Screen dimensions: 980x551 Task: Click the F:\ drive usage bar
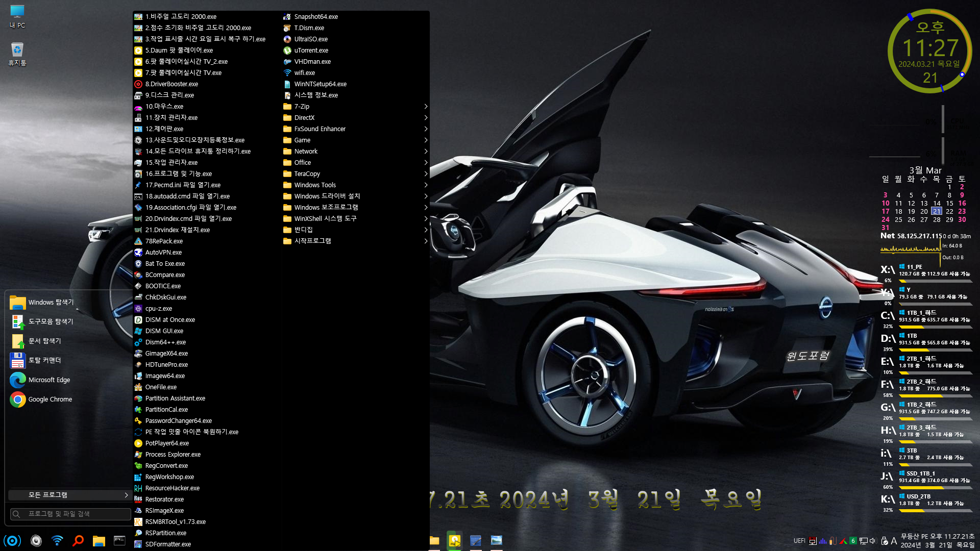(x=935, y=396)
